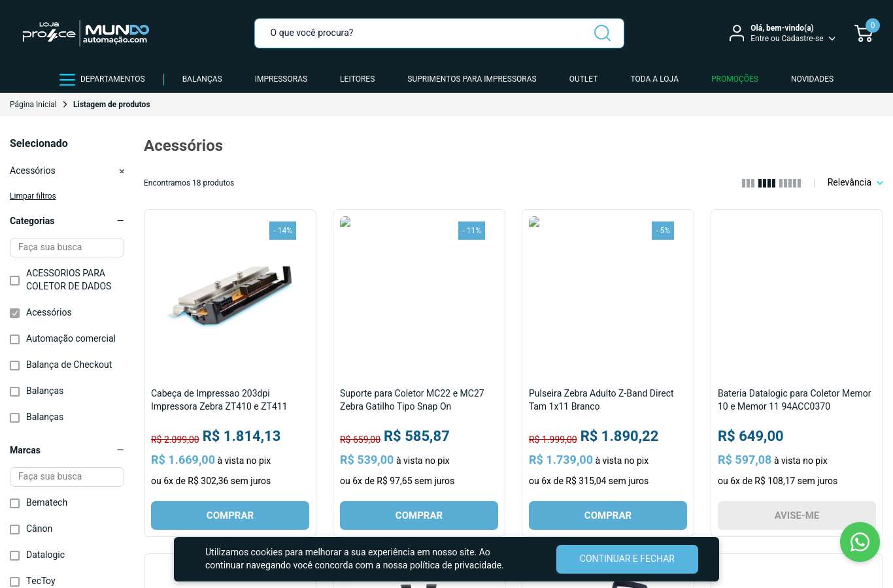The height and width of the screenshot is (588, 893).
Task: Check the Bematech brand checkbox
Action: point(15,503)
